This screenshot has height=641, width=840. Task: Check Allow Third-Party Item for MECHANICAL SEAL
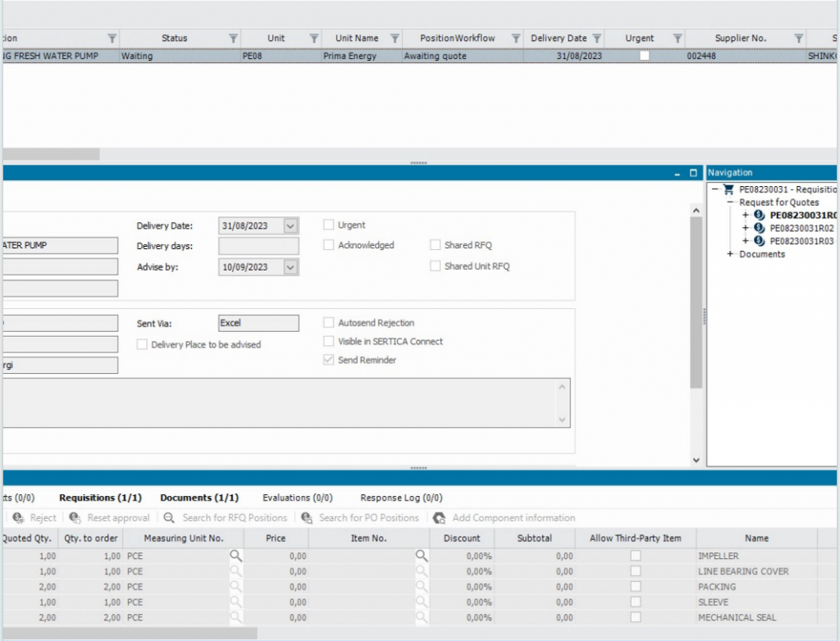point(636,617)
